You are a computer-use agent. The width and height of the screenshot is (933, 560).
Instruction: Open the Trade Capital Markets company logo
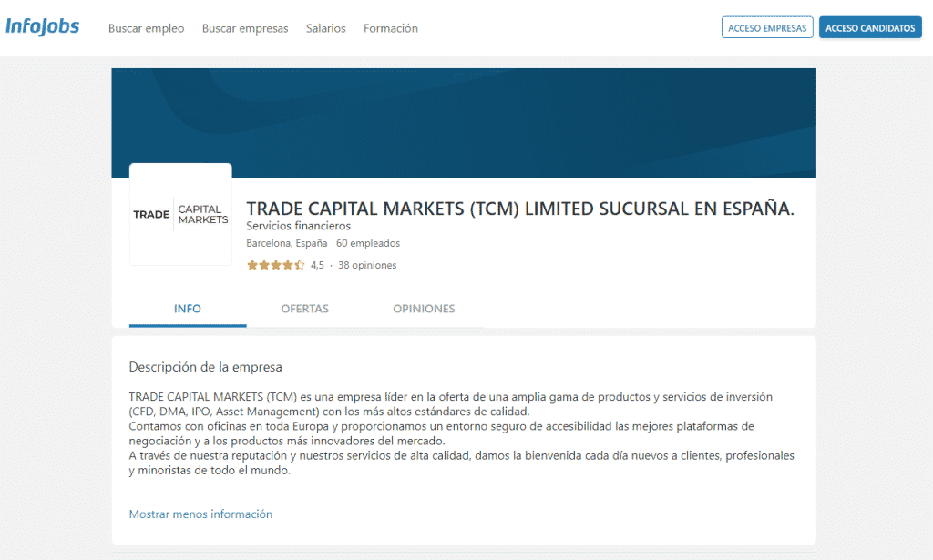tap(180, 214)
